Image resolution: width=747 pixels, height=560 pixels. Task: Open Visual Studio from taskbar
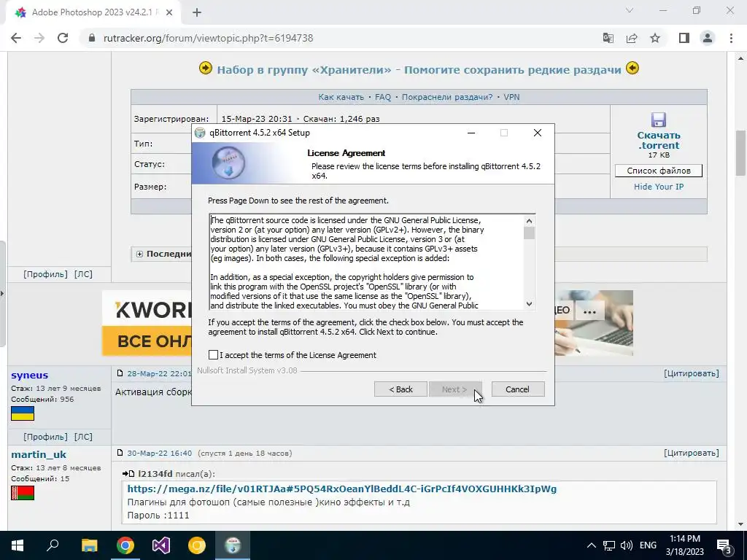tap(161, 545)
